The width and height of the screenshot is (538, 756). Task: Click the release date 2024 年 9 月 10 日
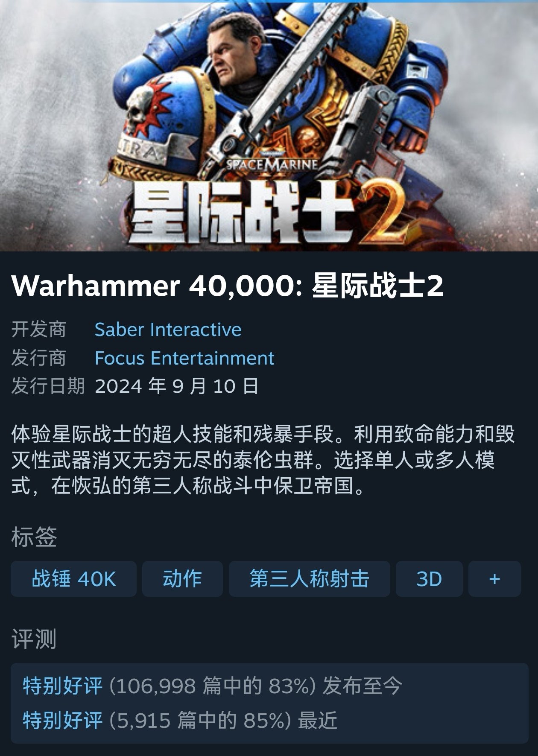[x=177, y=386]
